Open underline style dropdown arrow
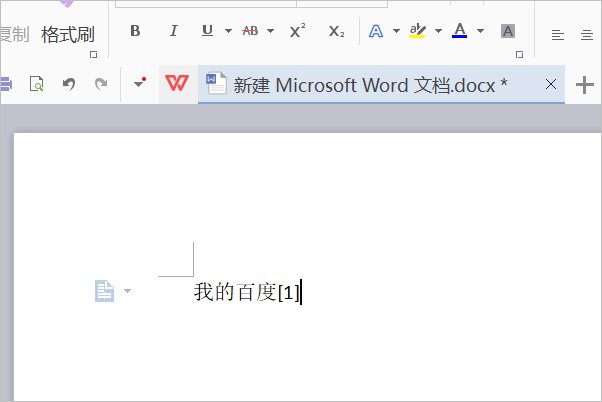The width and height of the screenshot is (602, 402). (x=228, y=31)
